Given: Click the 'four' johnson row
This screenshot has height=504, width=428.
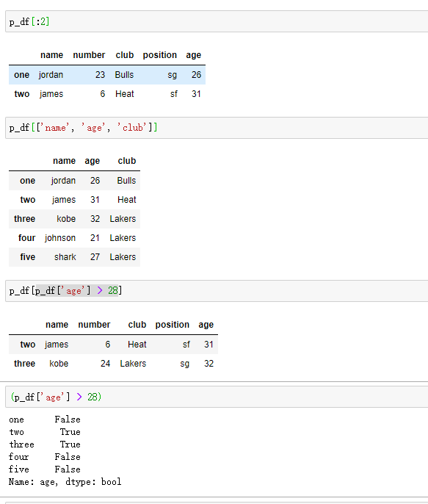Looking at the screenshot, I should click(x=74, y=238).
